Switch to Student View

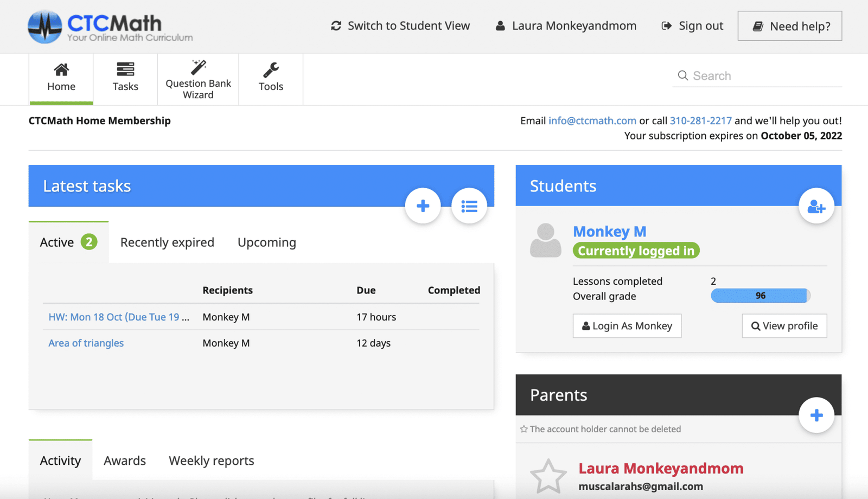pos(400,26)
